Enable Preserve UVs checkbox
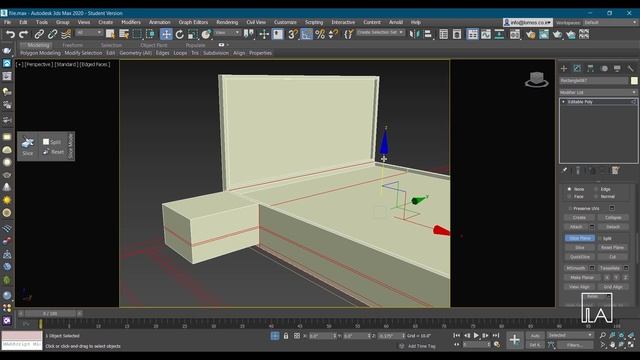The height and width of the screenshot is (360, 640). pos(570,208)
